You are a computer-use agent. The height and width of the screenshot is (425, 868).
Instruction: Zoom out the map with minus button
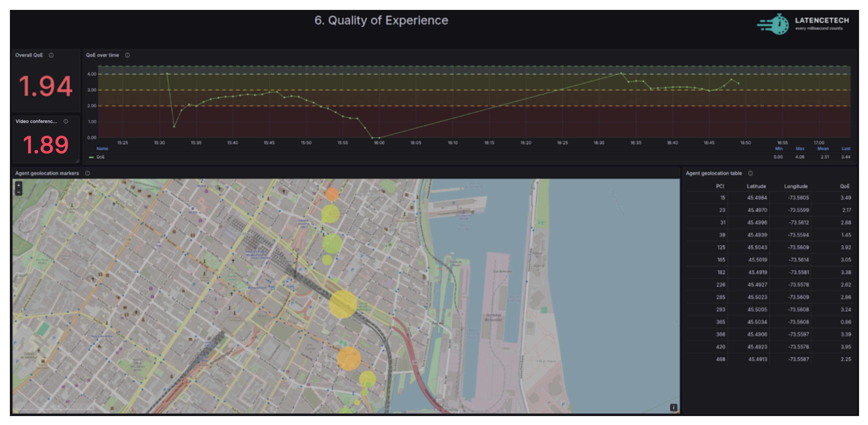19,192
